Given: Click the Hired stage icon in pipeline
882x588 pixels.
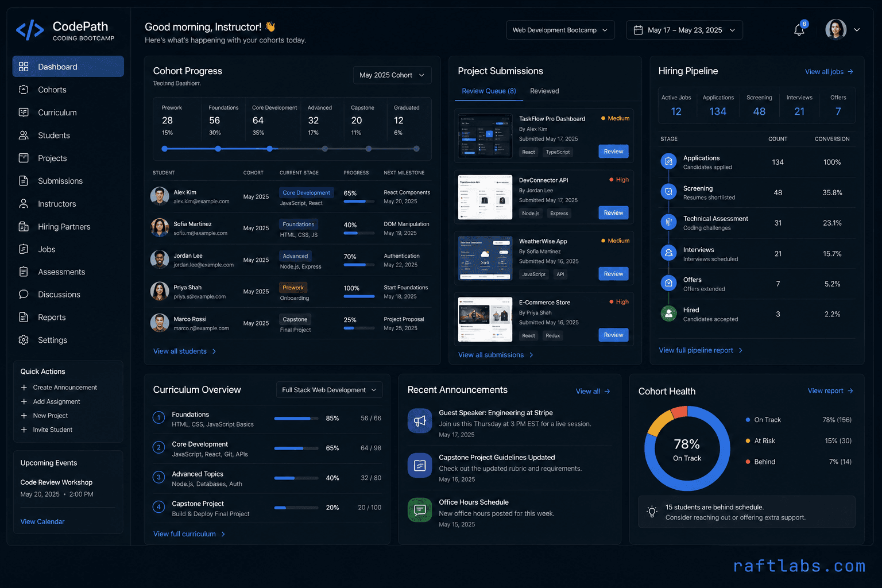Looking at the screenshot, I should pos(668,314).
